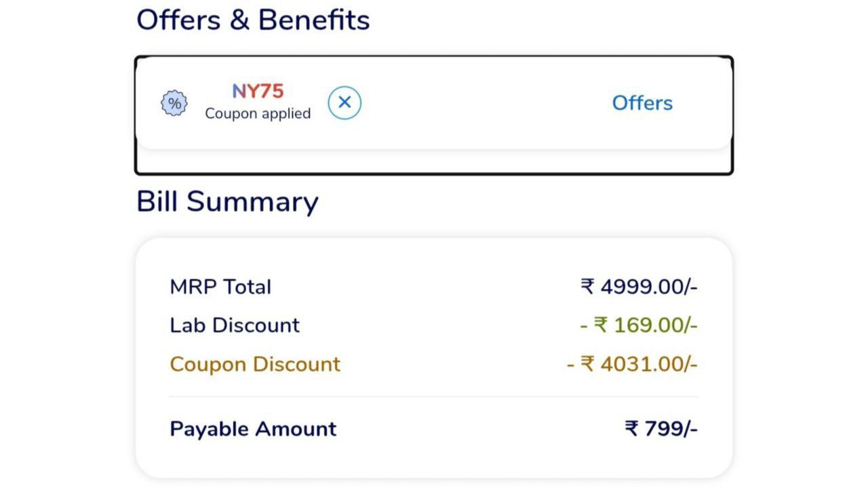Screen dimensions: 868x488
Task: Click the ₹ 799 payable amount
Action: coord(661,429)
